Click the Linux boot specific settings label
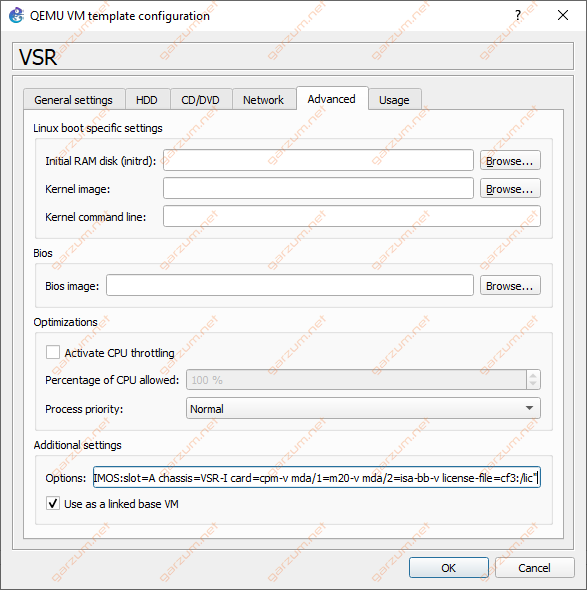The width and height of the screenshot is (587, 590). (x=98, y=128)
